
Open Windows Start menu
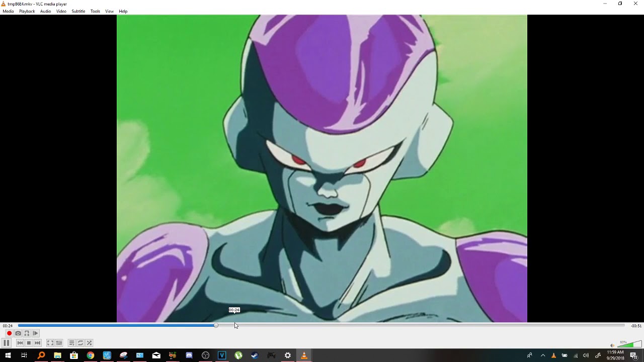click(x=8, y=355)
